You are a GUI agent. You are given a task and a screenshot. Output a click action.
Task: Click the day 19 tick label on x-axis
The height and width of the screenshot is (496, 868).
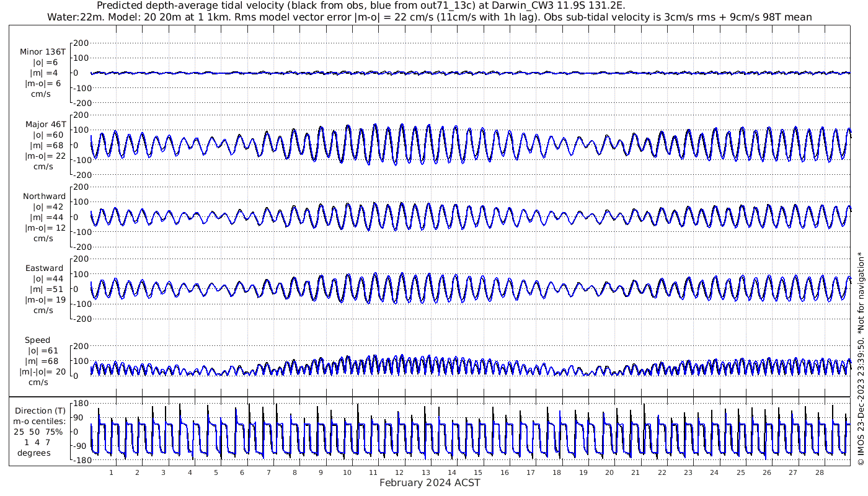tap(583, 472)
